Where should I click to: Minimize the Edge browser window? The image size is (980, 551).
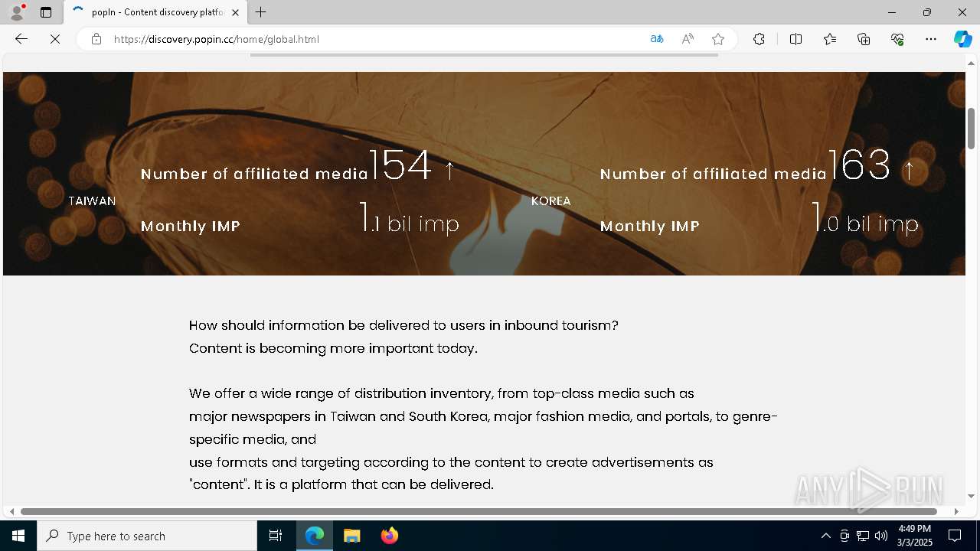pos(892,12)
